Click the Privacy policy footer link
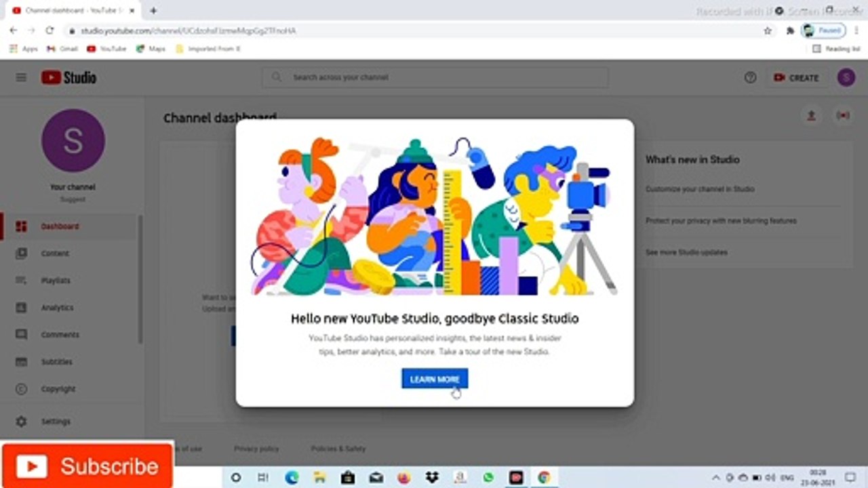Viewport: 868px width, 488px height. [x=256, y=449]
